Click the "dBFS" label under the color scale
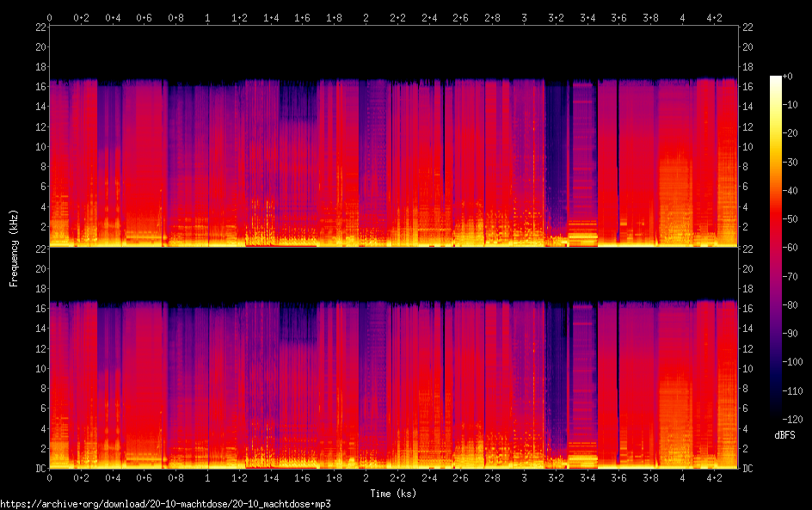 tap(784, 435)
